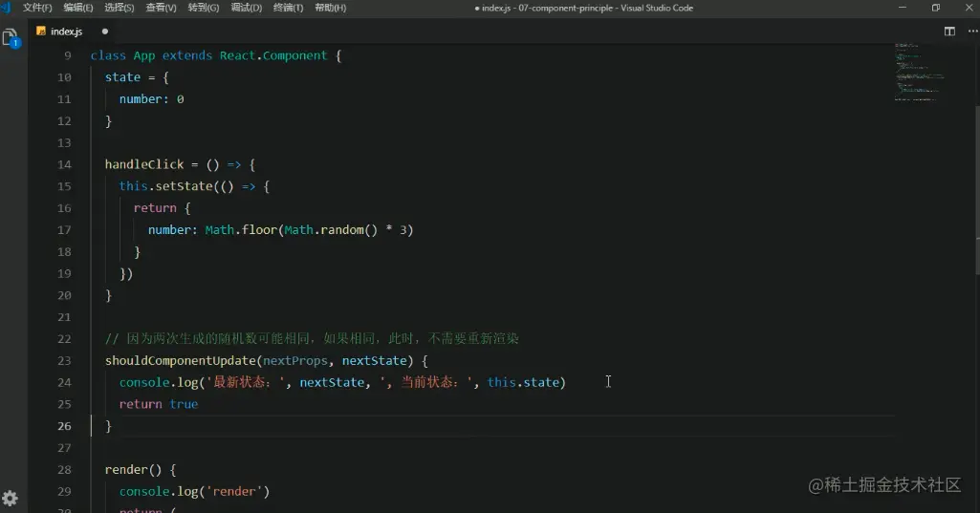Screen dimensions: 980x513
Task: Click 'React' on line 9
Action: tap(237, 55)
